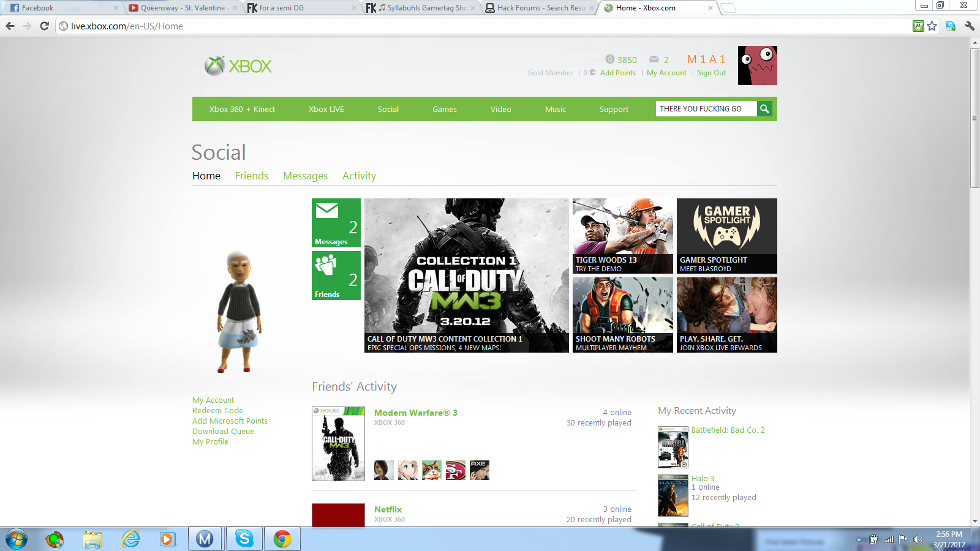Click the browser address bar
The height and width of the screenshot is (551, 980).
click(x=484, y=26)
